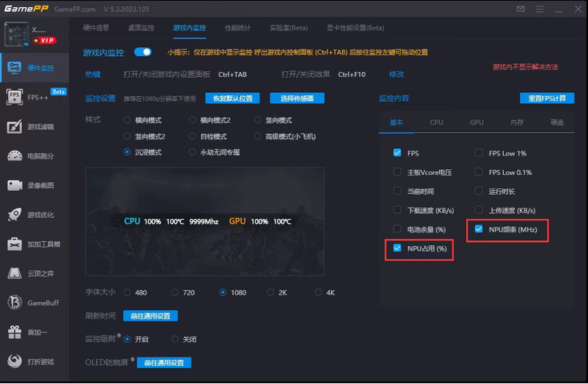The width and height of the screenshot is (588, 384).
Task: Enable 下载速度 (KB/s) checkbox
Action: (x=397, y=210)
